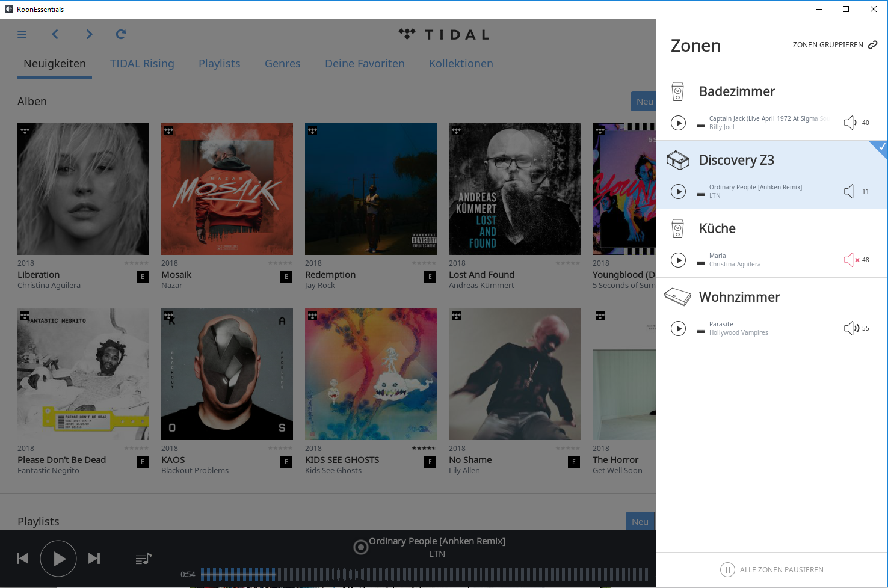Screen dimensions: 888x588
Task: Switch to the TIDAL Rising tab
Action: pos(142,64)
